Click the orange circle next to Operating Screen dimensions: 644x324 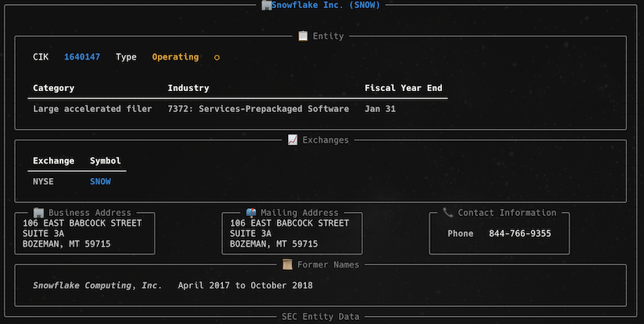(217, 57)
